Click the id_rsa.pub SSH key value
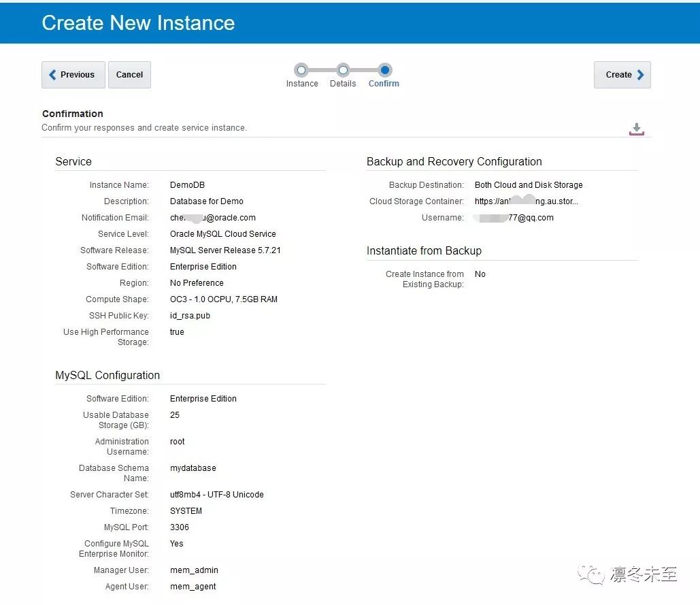The height and width of the screenshot is (605, 700). (190, 316)
